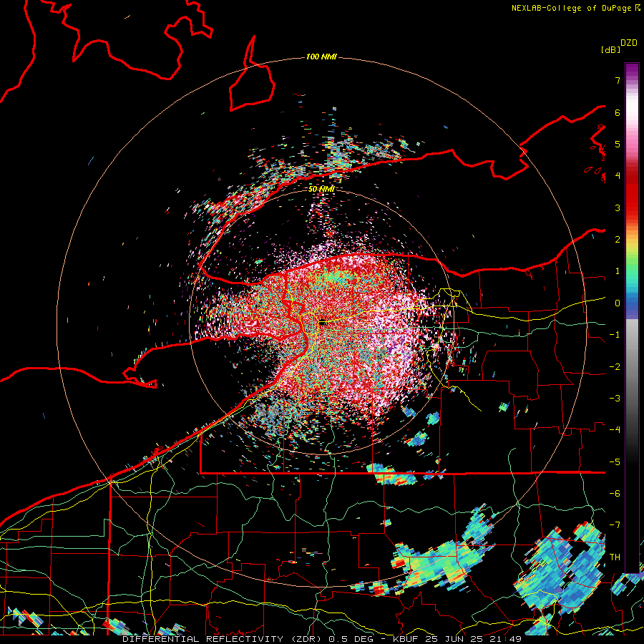Click the TH threshold label on the scale

click(615, 557)
